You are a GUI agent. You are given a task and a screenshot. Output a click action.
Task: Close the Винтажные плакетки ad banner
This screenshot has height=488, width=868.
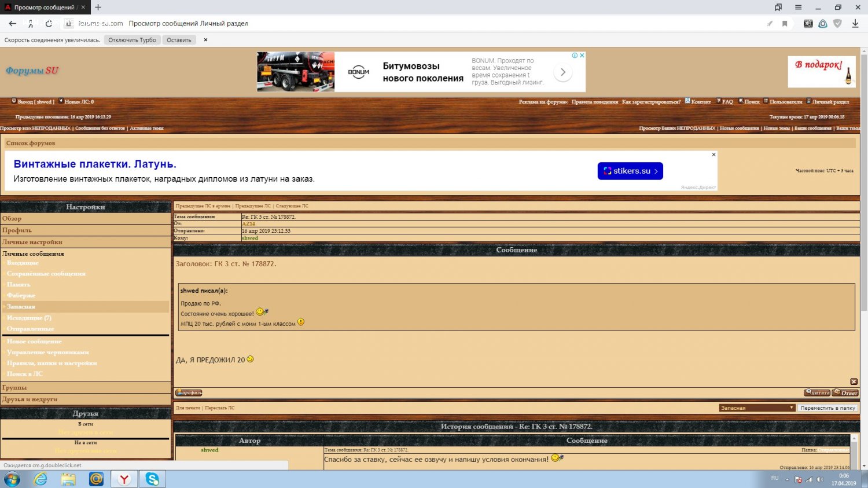(713, 155)
